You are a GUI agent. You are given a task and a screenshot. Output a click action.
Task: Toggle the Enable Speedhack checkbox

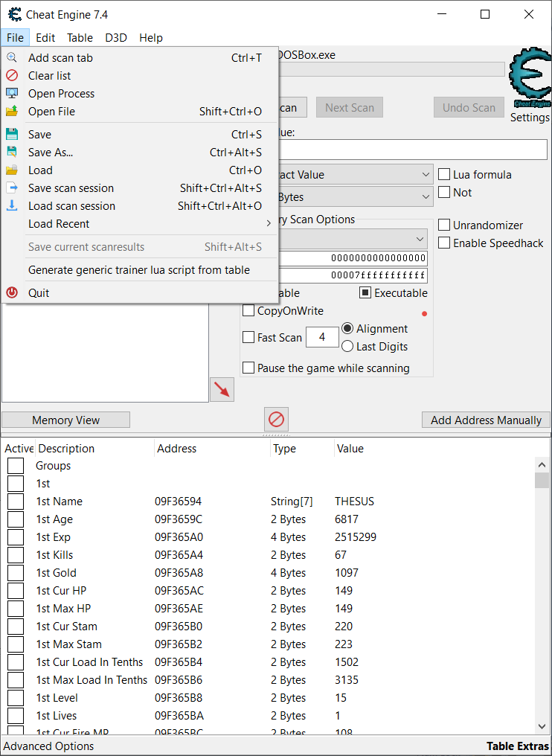tap(444, 243)
